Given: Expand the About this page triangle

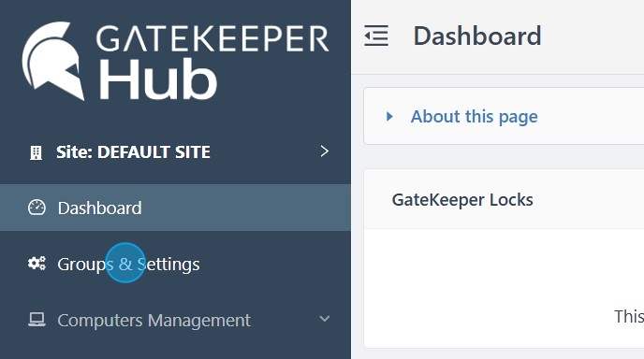Looking at the screenshot, I should 389,117.
